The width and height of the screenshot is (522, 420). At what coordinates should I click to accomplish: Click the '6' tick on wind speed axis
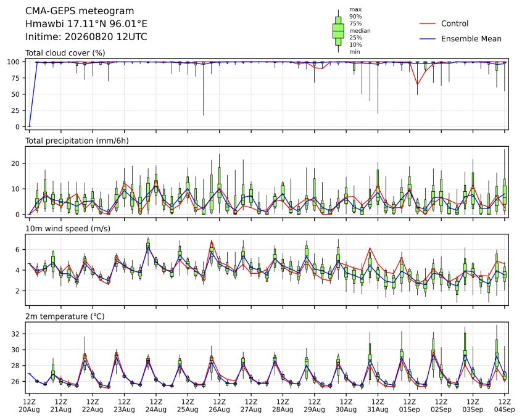[18, 250]
